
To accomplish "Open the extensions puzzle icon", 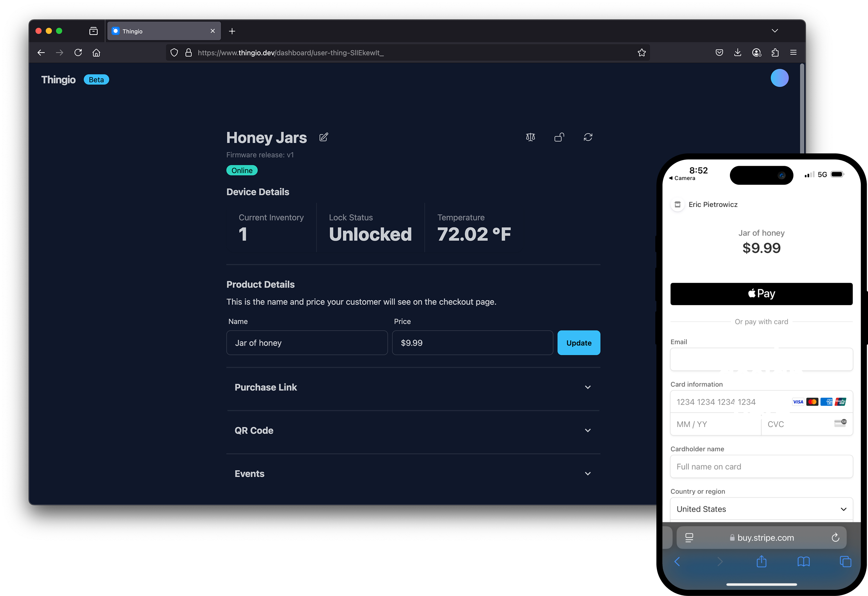I will pos(775,53).
